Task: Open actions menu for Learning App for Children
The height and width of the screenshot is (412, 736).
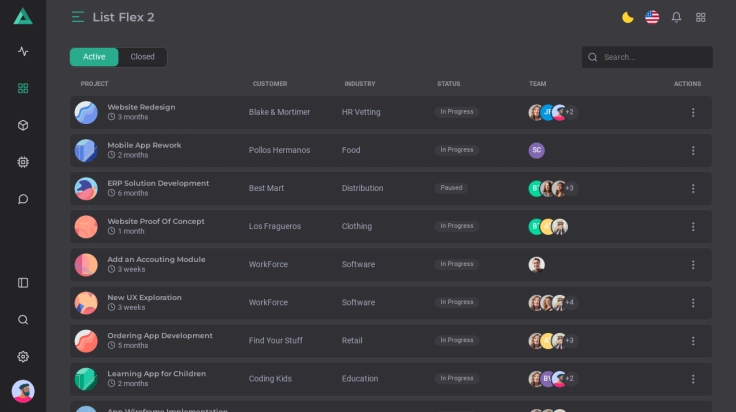Action: pos(693,379)
